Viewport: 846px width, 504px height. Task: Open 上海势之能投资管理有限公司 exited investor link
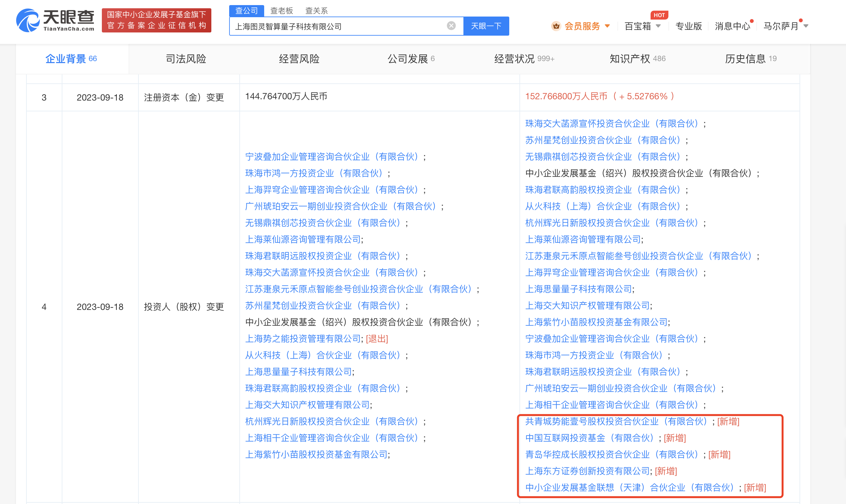(302, 339)
